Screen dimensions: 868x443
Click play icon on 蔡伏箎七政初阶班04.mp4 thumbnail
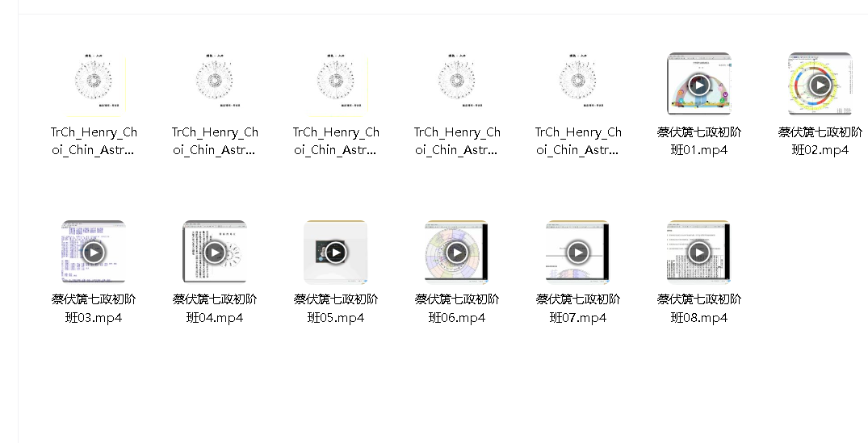click(x=215, y=253)
